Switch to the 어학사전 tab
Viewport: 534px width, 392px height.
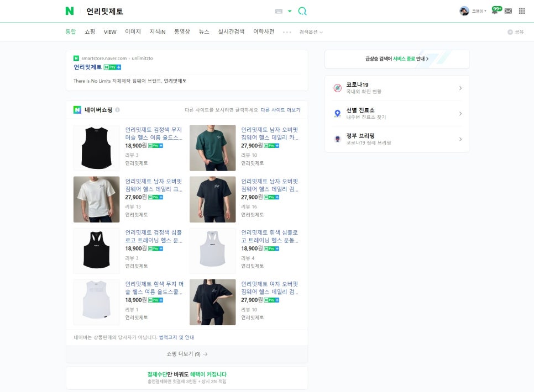point(264,31)
